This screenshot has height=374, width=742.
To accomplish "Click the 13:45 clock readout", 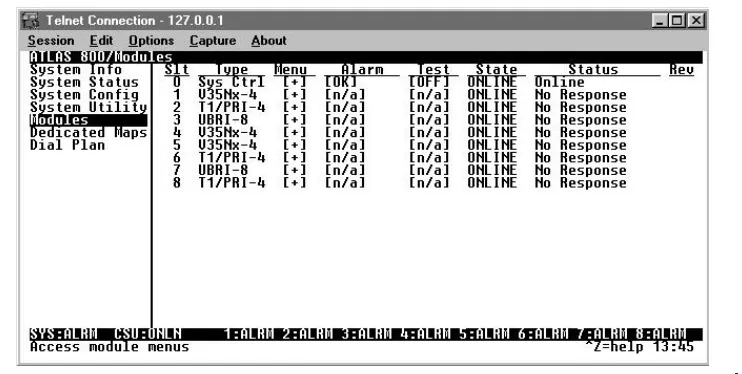I will (673, 347).
